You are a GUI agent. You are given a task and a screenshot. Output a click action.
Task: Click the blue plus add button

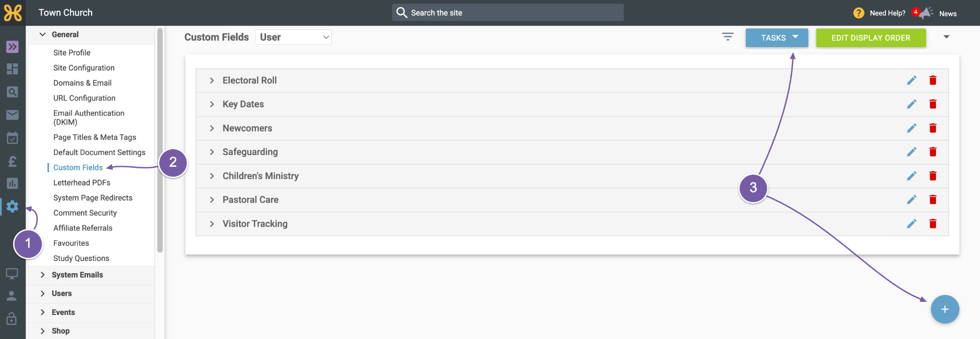[x=945, y=310]
